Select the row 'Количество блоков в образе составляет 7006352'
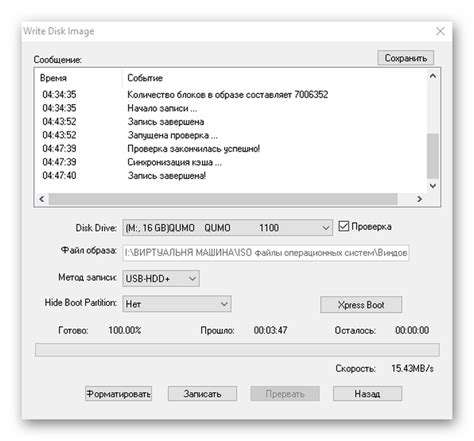This screenshot has width=474, height=441. point(231,95)
